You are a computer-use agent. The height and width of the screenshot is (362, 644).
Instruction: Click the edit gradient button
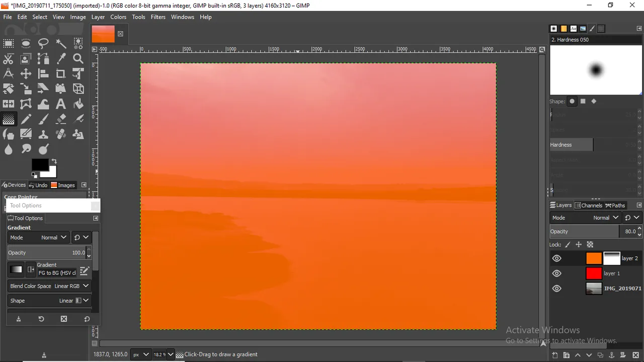[85, 270]
